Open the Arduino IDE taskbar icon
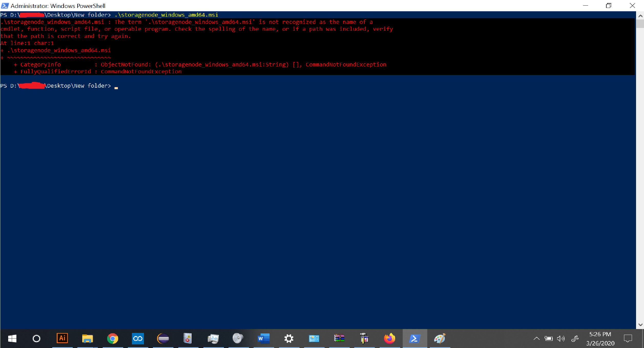Screen dimensions: 644x348 pyautogui.click(x=138, y=339)
